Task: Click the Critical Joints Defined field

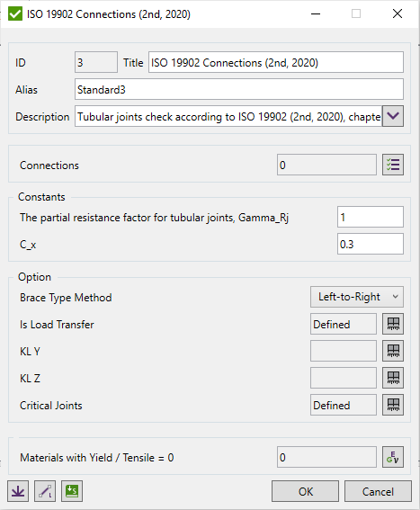Action: [x=344, y=405]
